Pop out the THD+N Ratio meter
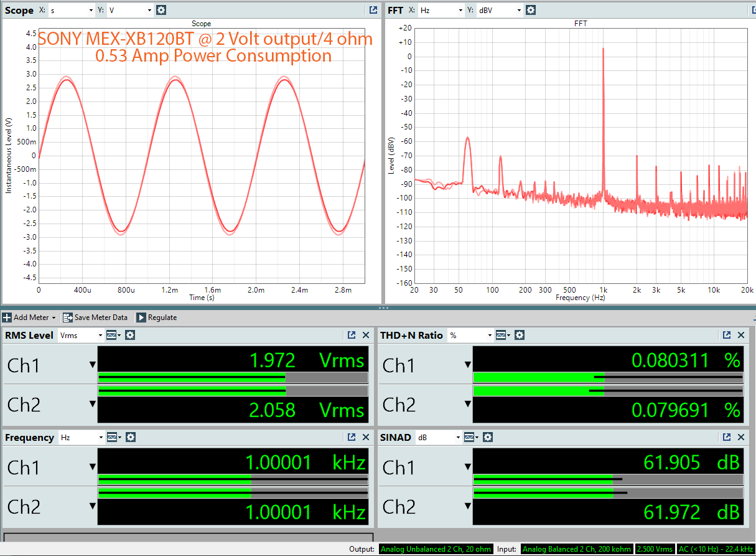756x556 pixels. click(x=727, y=335)
